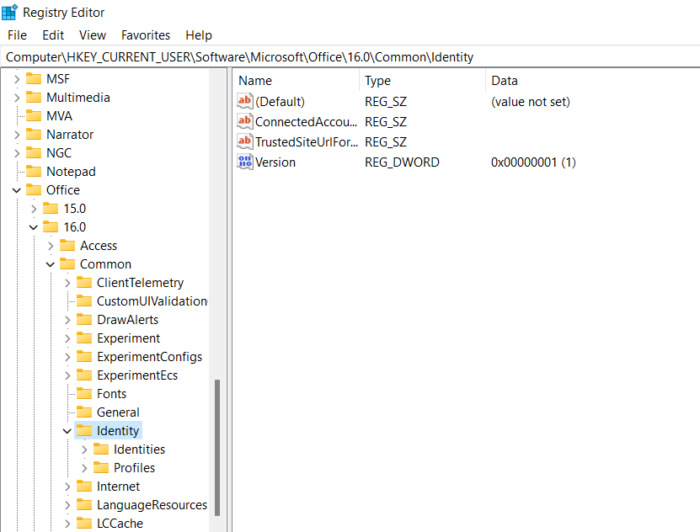Open the Favorites menu
This screenshot has width=700, height=532.
pos(146,35)
